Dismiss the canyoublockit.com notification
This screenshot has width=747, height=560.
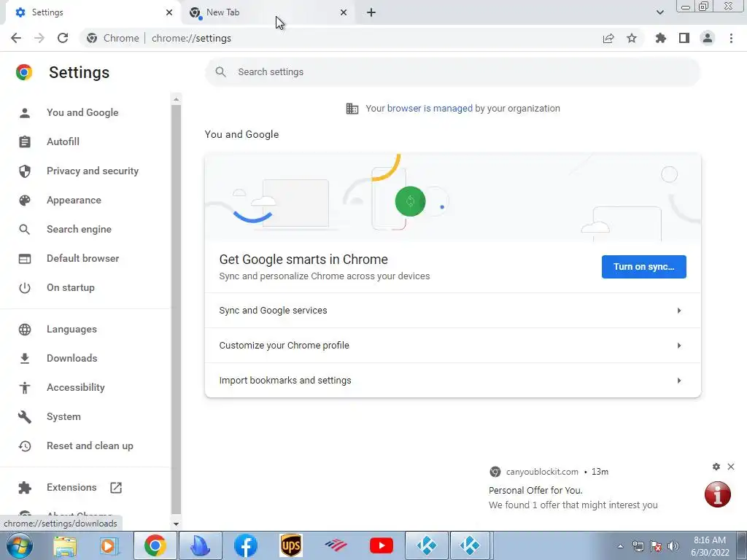[731, 467]
